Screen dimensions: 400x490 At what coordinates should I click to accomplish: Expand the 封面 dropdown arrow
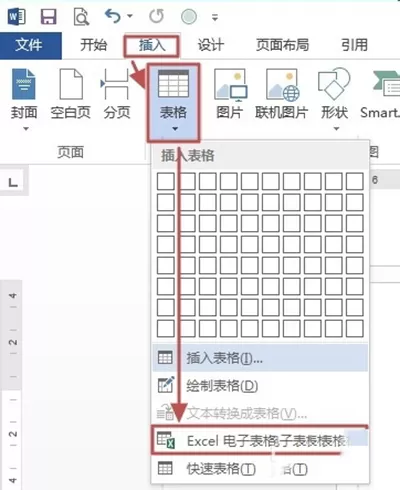26,129
